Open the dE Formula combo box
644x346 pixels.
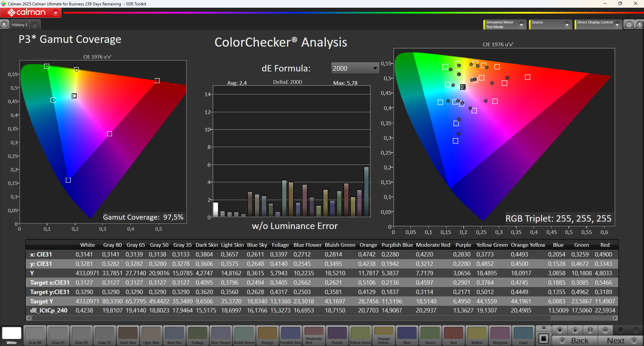click(x=355, y=68)
